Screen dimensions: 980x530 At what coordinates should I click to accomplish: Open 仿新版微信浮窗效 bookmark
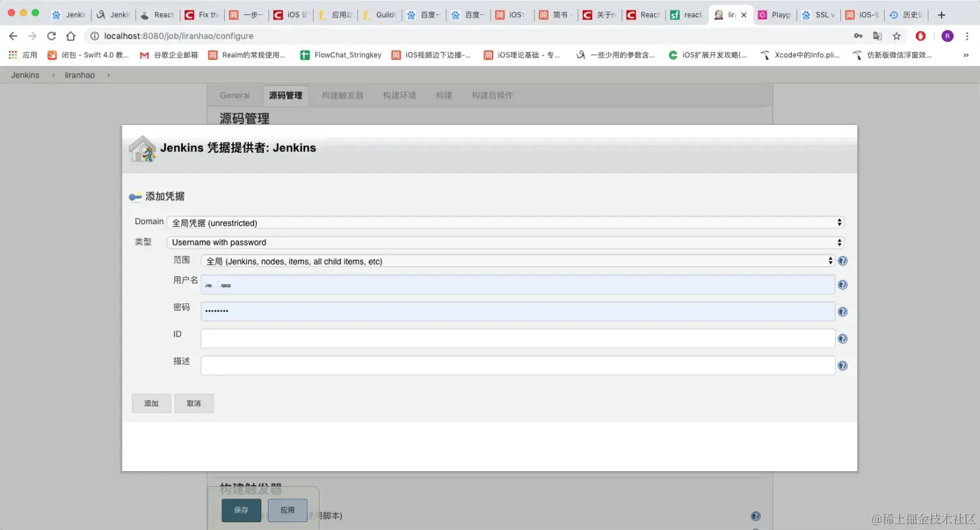(x=892, y=56)
